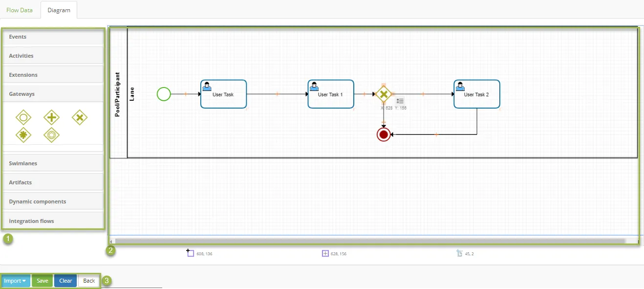Expand the Swimlanes palette section
The width and height of the screenshot is (644, 289).
pos(53,163)
